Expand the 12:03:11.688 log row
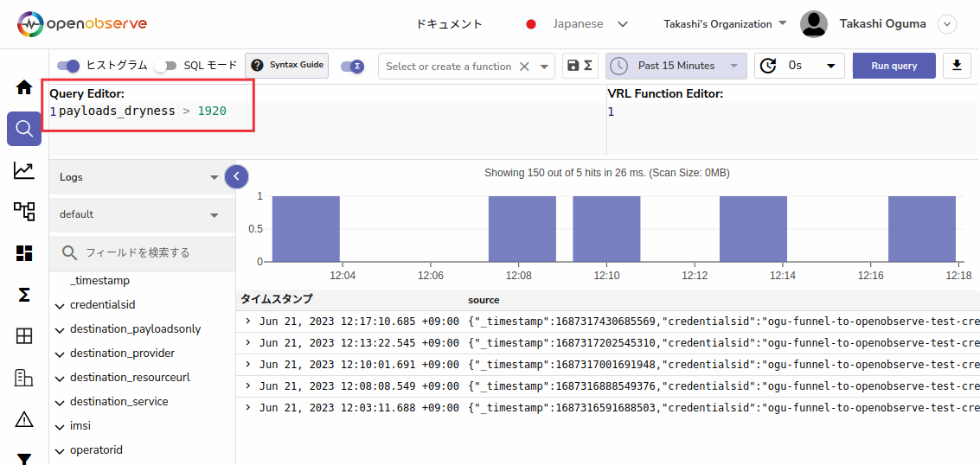The height and width of the screenshot is (465, 980). click(x=247, y=408)
